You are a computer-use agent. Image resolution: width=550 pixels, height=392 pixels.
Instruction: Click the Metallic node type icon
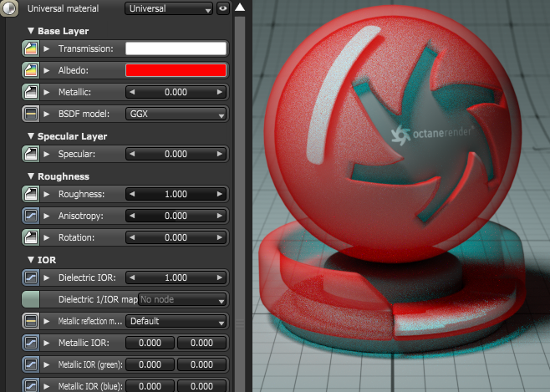point(31,92)
